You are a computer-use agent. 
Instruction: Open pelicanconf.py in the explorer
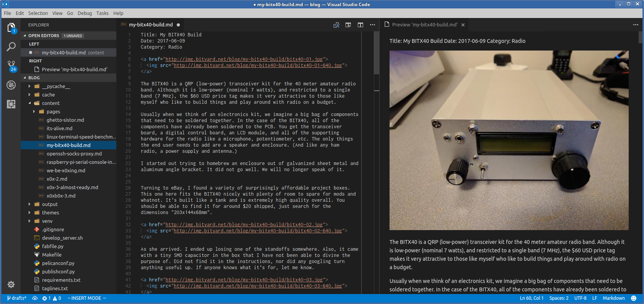pos(58,263)
